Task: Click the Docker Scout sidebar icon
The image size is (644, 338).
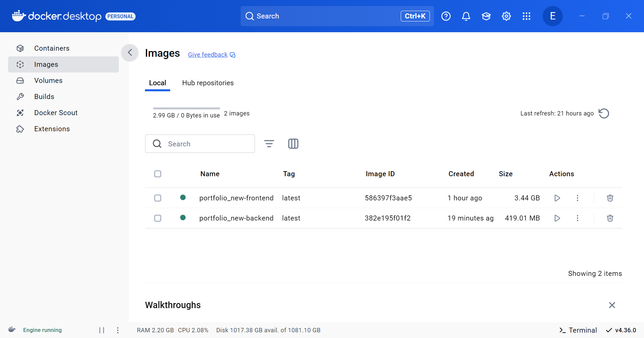Action: (20, 113)
